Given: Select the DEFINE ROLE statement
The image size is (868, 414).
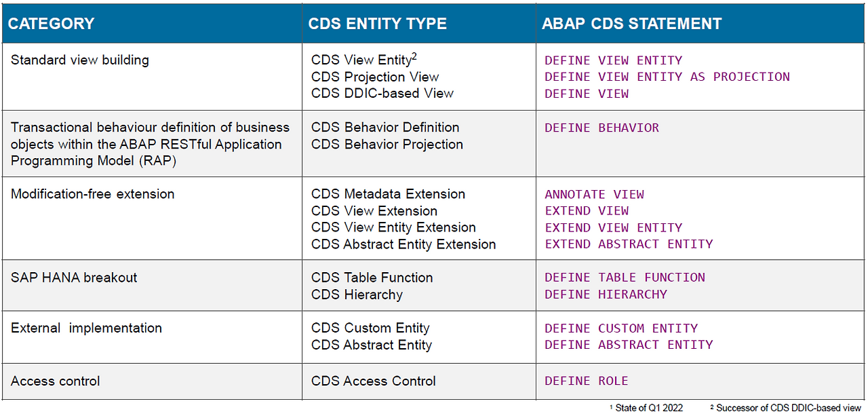Looking at the screenshot, I should [587, 381].
